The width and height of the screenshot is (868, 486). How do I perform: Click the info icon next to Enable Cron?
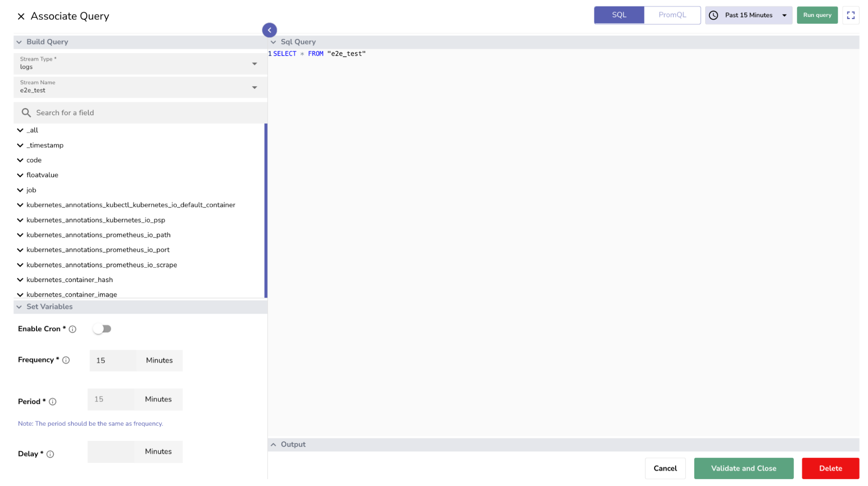[x=73, y=329]
